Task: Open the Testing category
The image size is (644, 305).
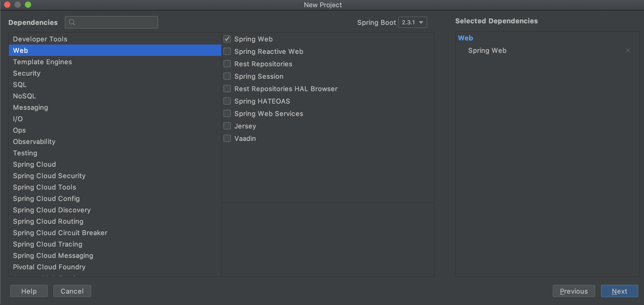Action: pos(115,153)
